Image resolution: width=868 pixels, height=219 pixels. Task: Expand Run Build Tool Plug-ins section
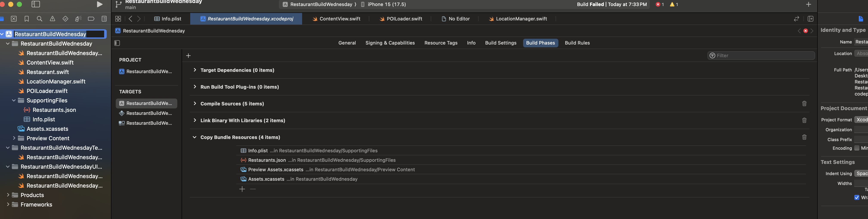click(x=195, y=87)
